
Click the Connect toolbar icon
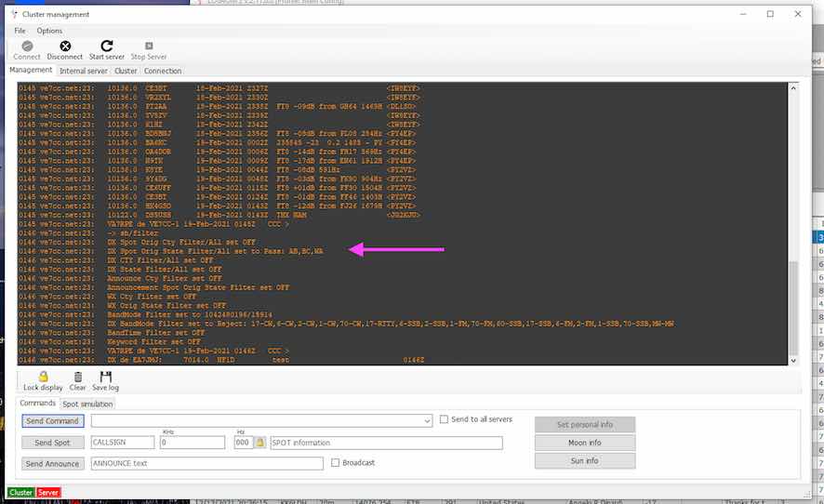27,46
